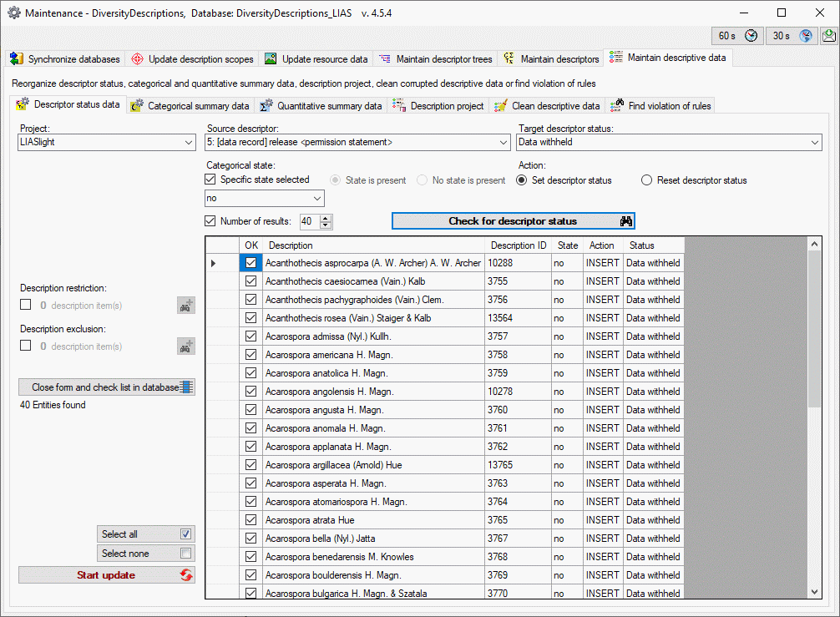The image size is (840, 617).
Task: Click the Maintain descriptor trees icon
Action: coord(385,58)
